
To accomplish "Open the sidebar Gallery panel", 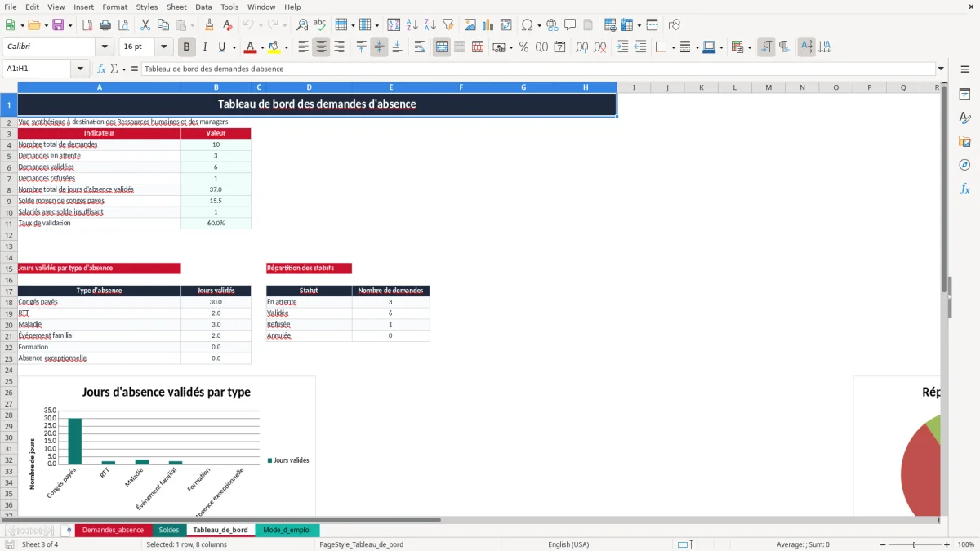I will click(964, 142).
